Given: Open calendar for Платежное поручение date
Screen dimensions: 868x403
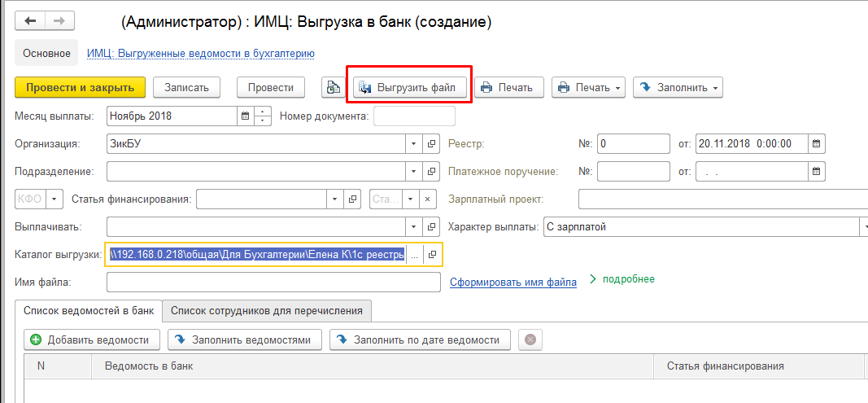Looking at the screenshot, I should click(816, 171).
